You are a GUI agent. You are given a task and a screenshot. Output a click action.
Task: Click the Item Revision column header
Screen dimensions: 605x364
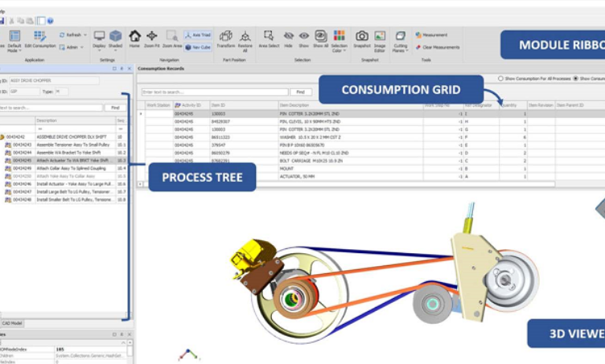[541, 105]
